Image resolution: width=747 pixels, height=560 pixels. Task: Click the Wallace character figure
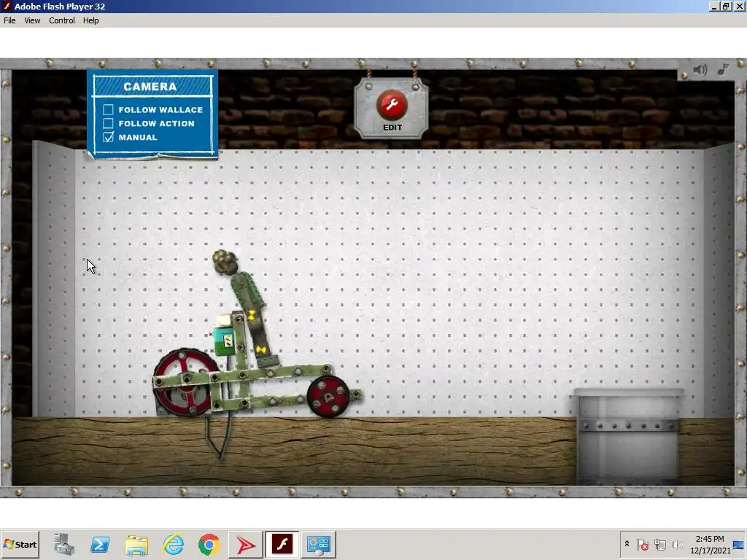245,308
